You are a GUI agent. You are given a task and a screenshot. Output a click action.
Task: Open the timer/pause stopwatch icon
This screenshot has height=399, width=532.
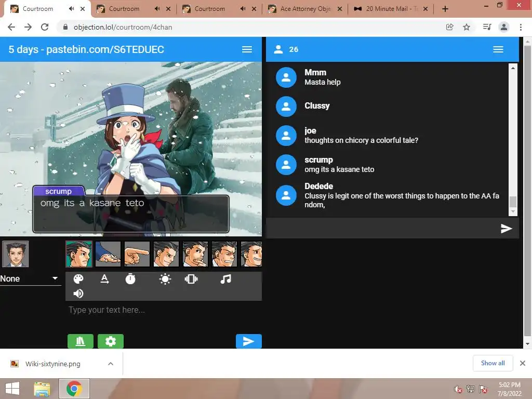point(130,279)
